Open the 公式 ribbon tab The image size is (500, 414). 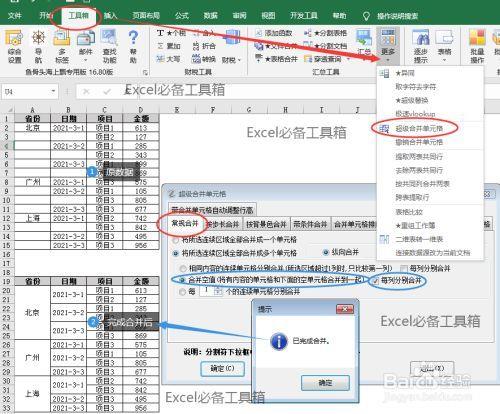pyautogui.click(x=182, y=15)
